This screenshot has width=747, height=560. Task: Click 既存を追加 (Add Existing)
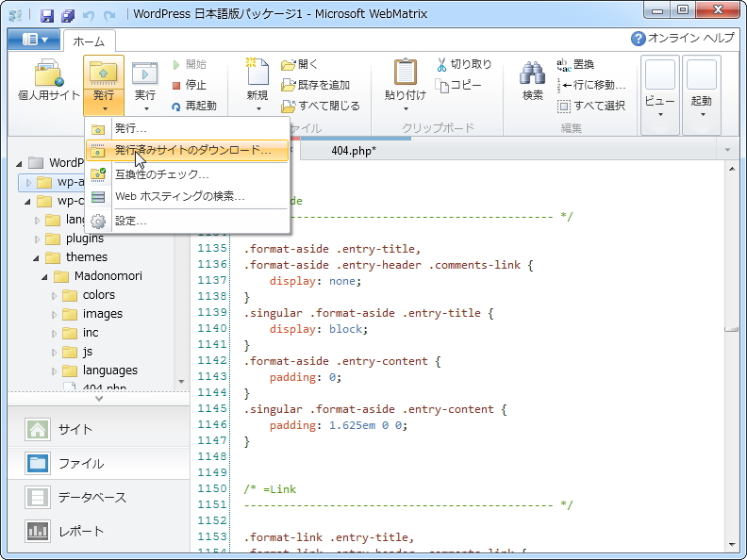point(315,85)
